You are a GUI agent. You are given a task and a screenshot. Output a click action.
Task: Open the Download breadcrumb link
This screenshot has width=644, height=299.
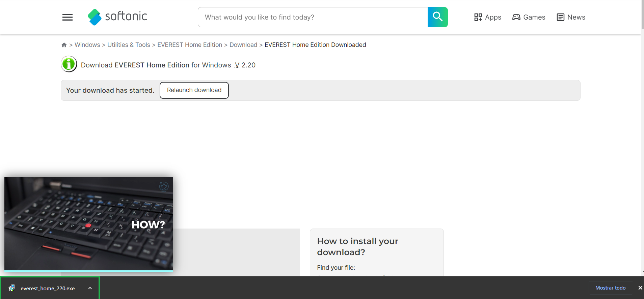[x=243, y=45]
